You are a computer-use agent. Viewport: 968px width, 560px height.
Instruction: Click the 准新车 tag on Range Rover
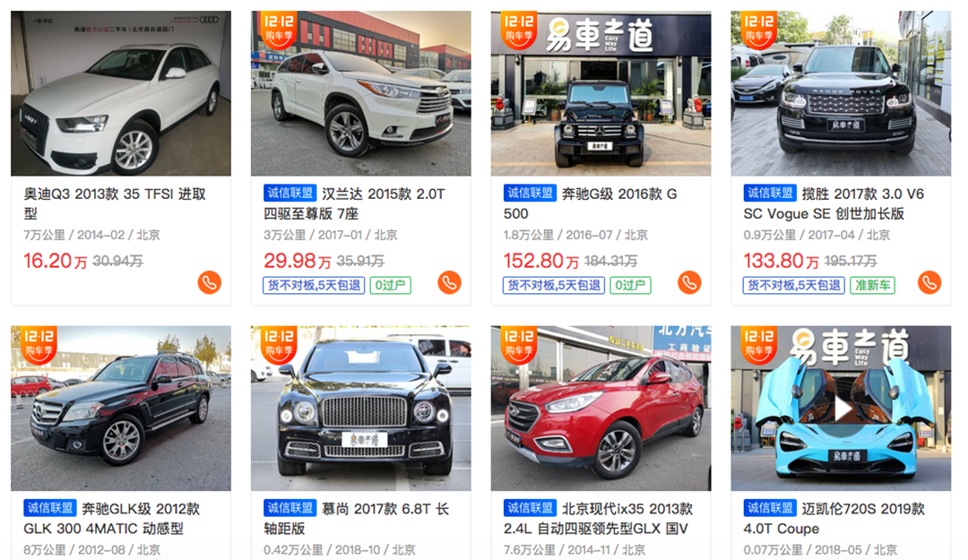(x=872, y=285)
